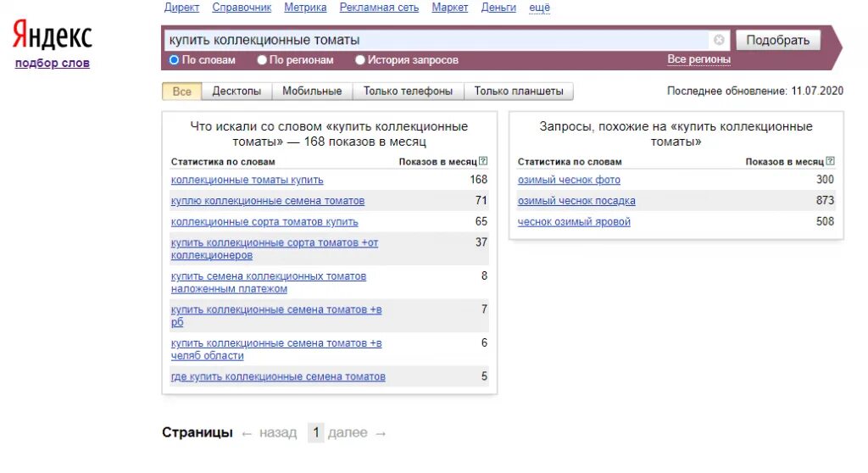Image resolution: width=868 pixels, height=473 pixels.
Task: Click the count 168 in first row
Action: point(478,180)
